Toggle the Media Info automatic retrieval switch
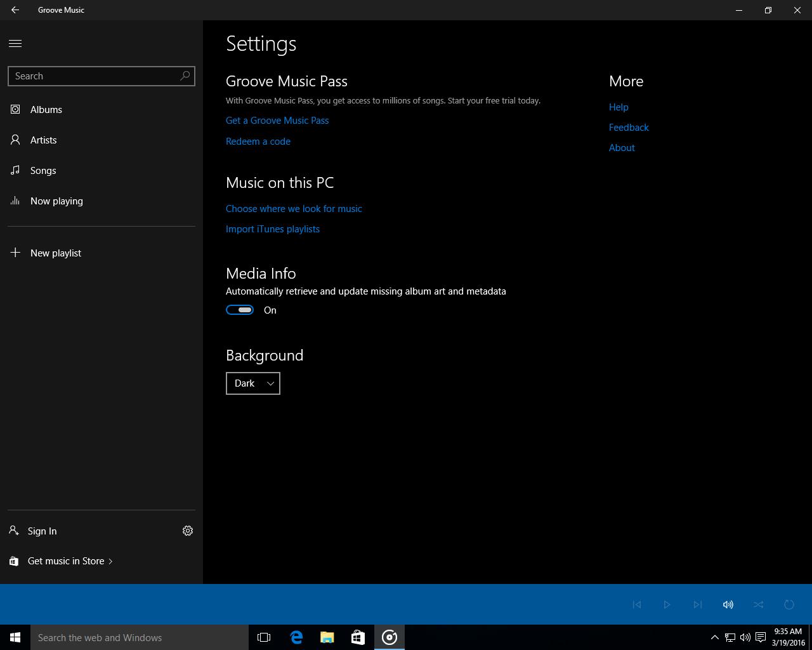Image resolution: width=812 pixels, height=650 pixels. pos(240,310)
